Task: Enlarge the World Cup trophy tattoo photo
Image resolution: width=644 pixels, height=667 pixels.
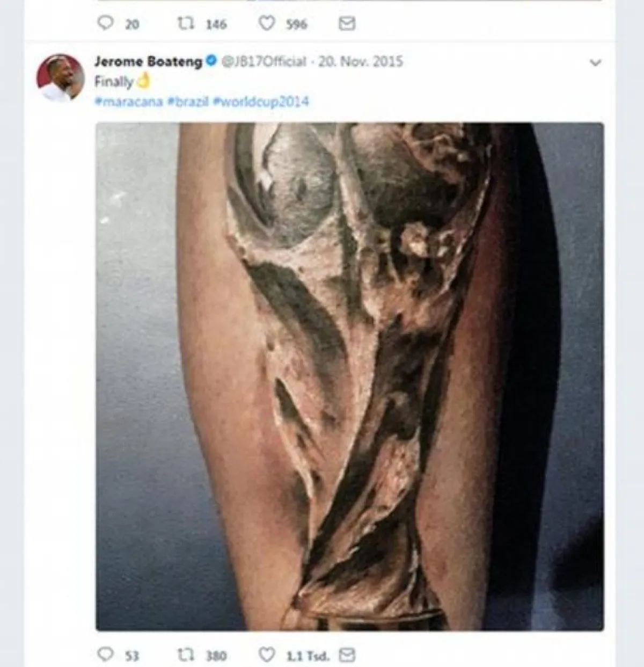Action: click(x=349, y=376)
